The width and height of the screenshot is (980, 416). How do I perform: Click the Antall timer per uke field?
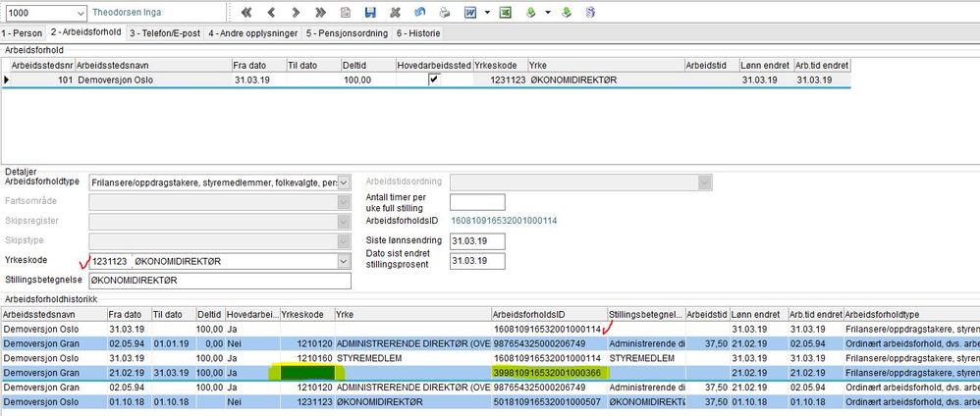(476, 202)
